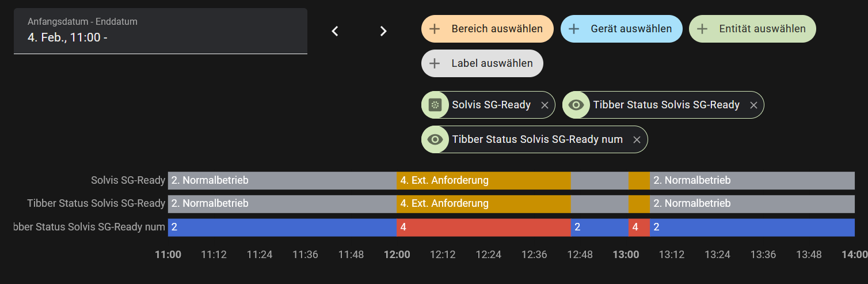Click plus icon on Label auswählen
The width and height of the screenshot is (868, 284).
coord(435,63)
